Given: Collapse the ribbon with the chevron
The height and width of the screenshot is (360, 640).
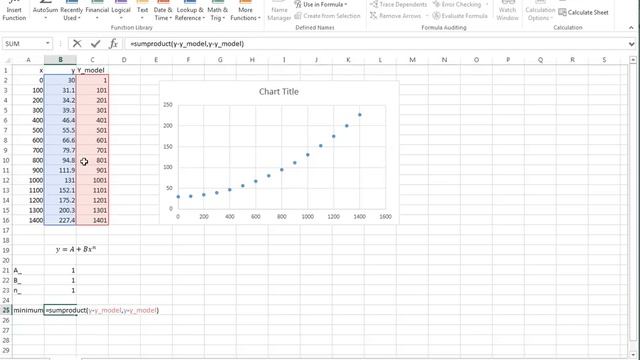Looking at the screenshot, I should coord(631,28).
